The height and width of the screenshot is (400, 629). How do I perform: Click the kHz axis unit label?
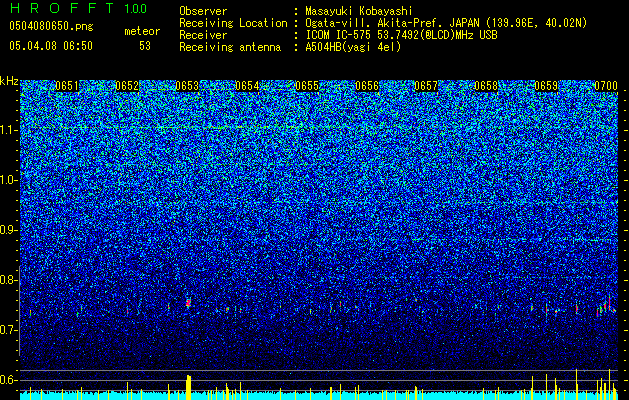[9, 81]
